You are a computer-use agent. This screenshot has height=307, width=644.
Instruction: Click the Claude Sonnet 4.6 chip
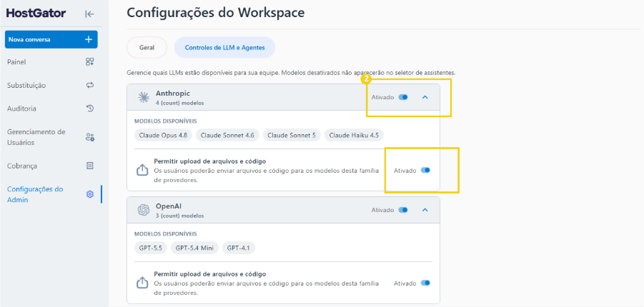click(227, 135)
